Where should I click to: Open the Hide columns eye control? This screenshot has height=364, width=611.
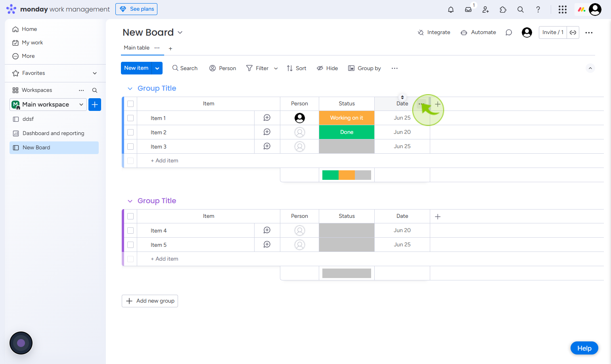(328, 68)
